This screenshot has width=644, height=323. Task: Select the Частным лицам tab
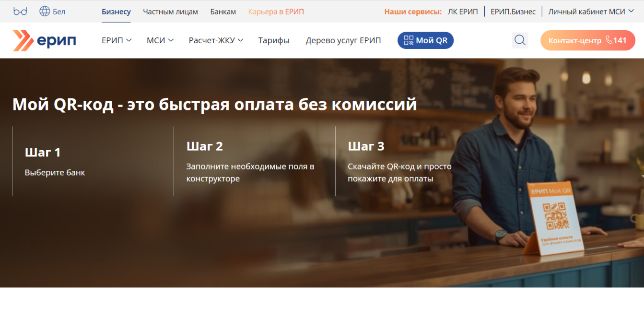click(x=170, y=12)
